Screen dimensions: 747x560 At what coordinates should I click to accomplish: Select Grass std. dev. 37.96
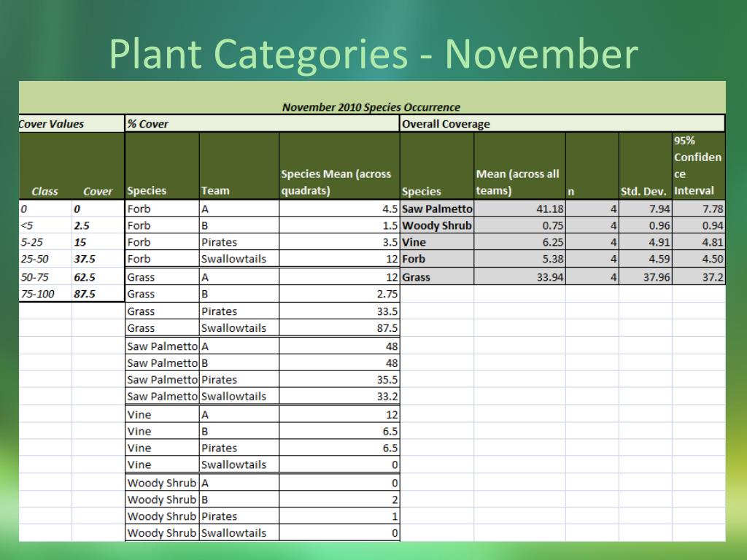[x=646, y=277]
